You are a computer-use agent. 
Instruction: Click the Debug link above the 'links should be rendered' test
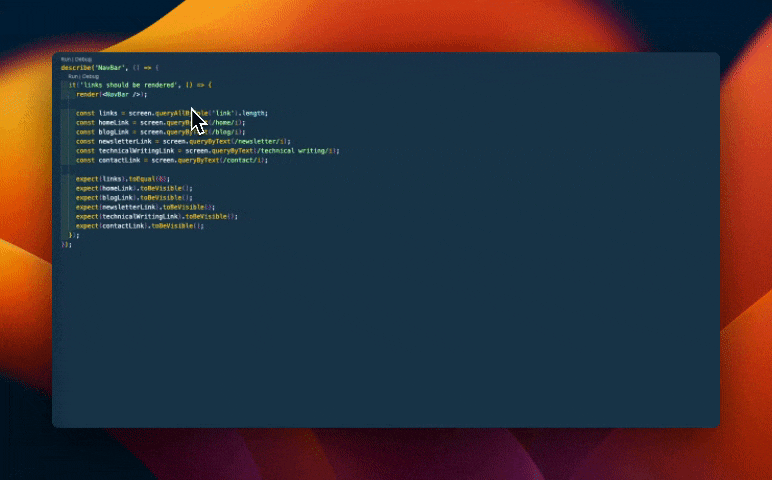91,76
